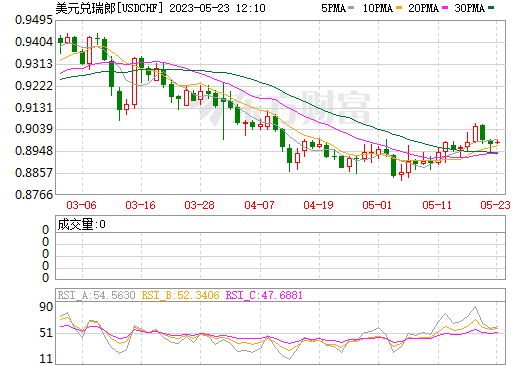Click the 0.8857 price axis label
The image size is (520, 365).
[34, 173]
